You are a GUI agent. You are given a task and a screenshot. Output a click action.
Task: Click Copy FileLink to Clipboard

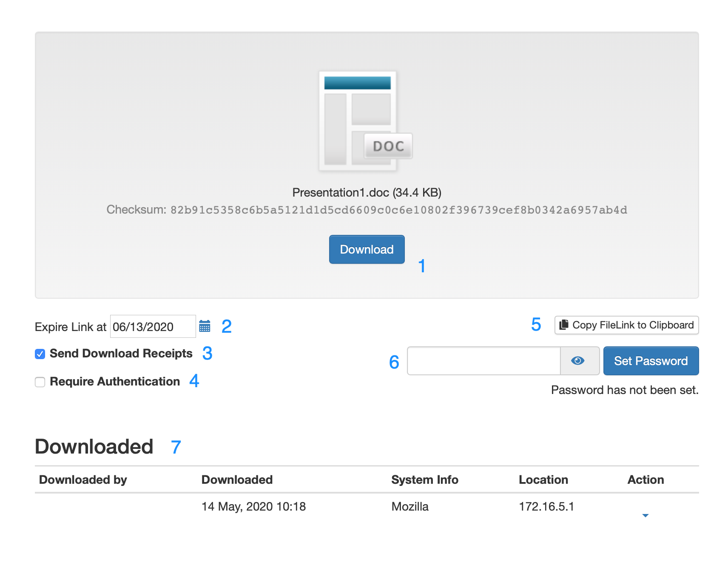click(626, 325)
